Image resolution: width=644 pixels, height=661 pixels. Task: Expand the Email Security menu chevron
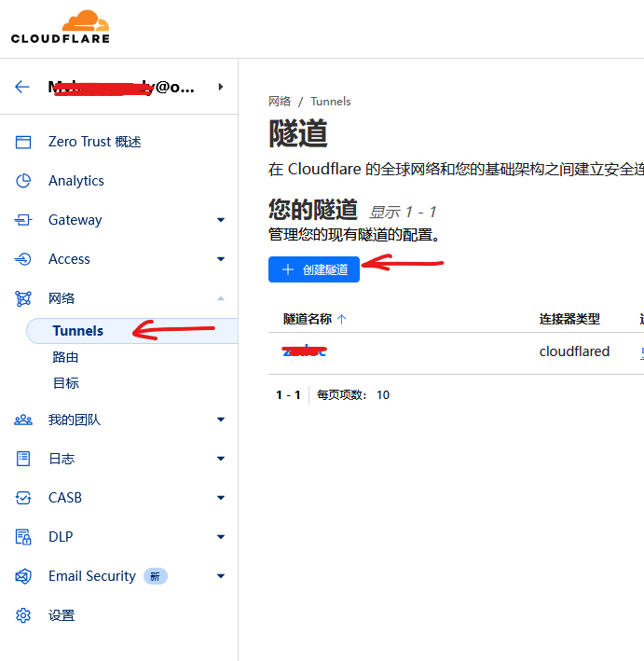(221, 576)
